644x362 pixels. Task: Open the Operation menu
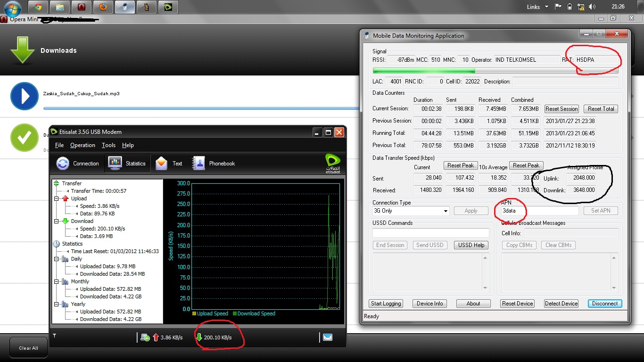pos(83,145)
